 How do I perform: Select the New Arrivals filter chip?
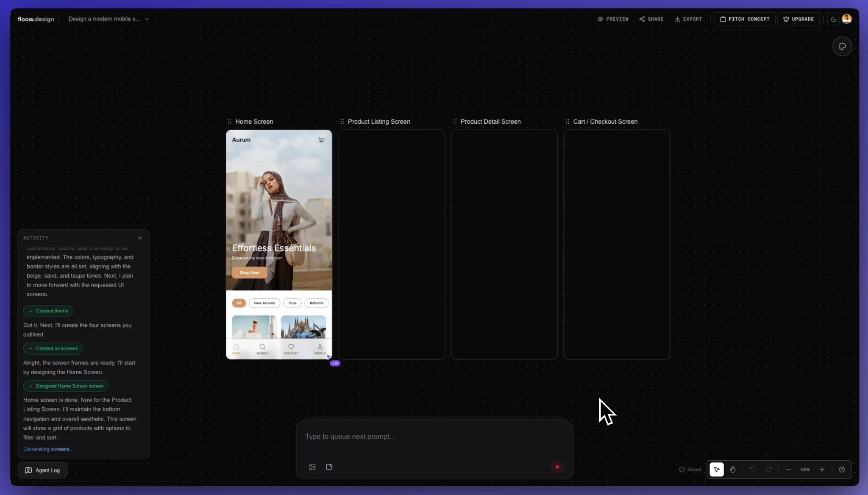(x=264, y=303)
